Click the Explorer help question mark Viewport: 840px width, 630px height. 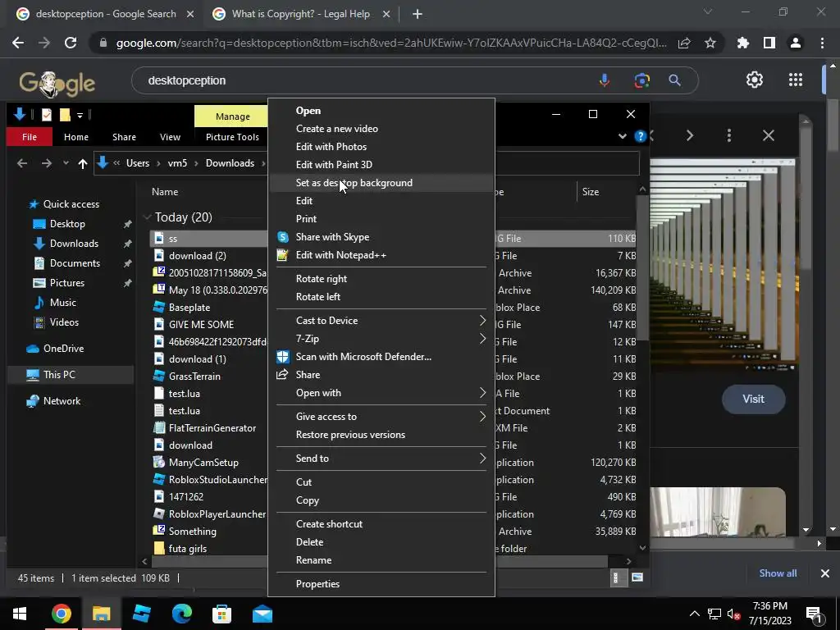640,136
